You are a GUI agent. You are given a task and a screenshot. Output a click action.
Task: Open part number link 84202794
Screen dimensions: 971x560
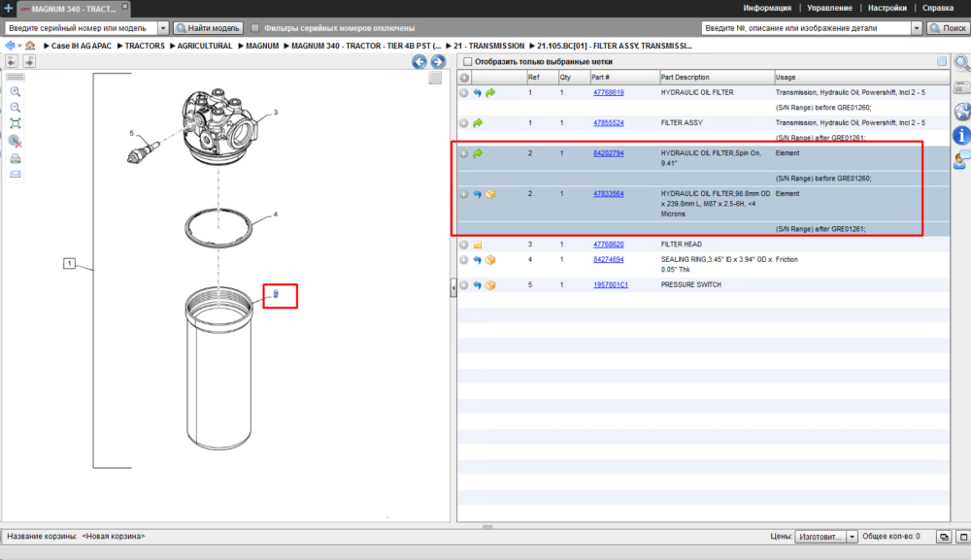(608, 153)
